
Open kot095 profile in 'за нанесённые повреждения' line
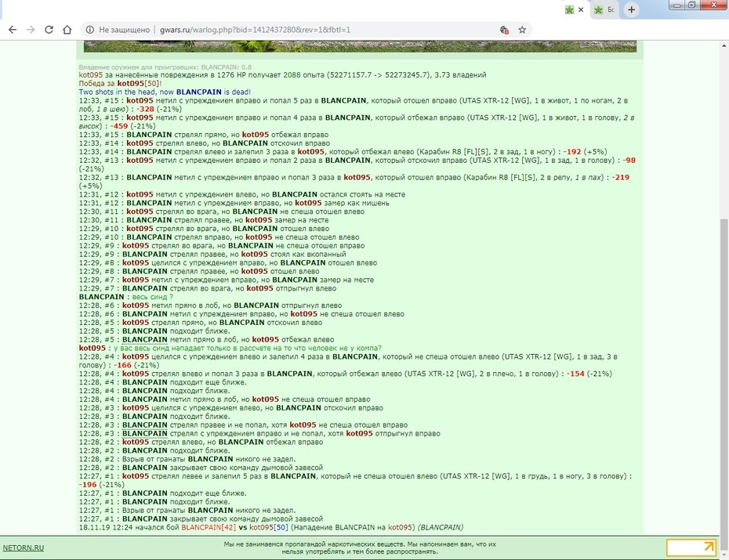click(91, 74)
